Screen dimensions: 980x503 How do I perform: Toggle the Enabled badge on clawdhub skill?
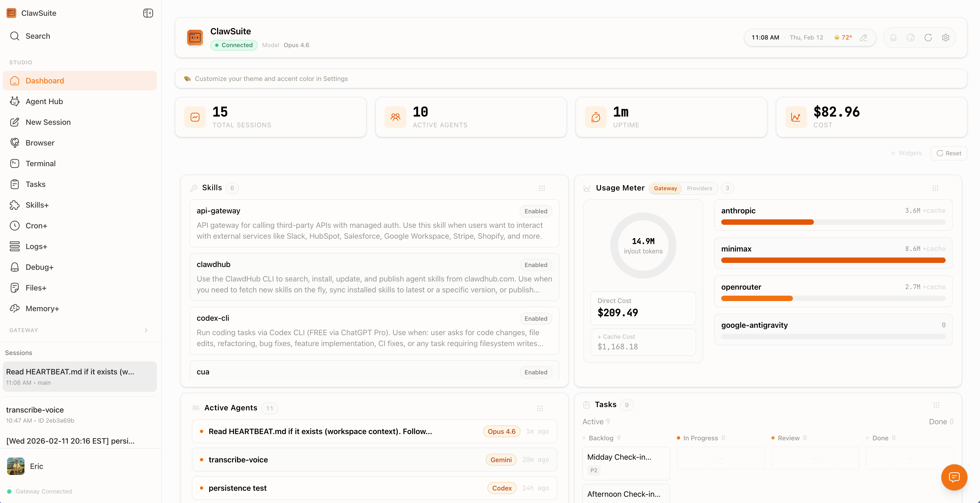tap(536, 265)
